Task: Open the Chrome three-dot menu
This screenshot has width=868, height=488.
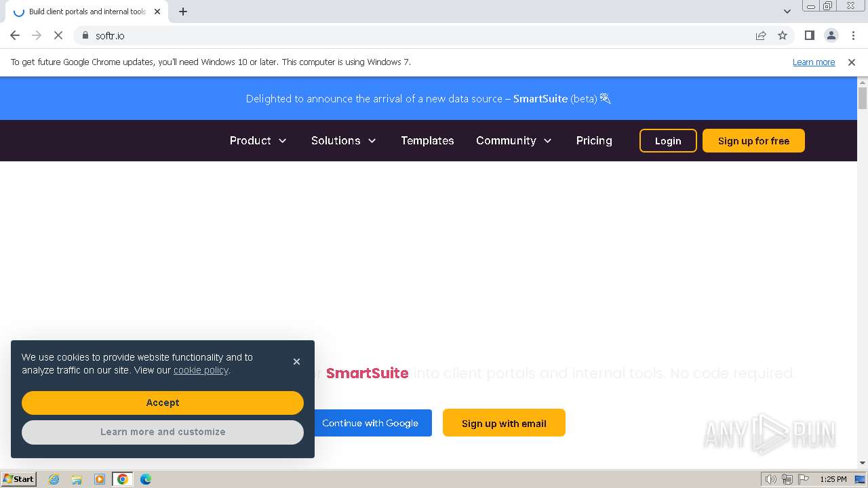Action: (x=853, y=35)
